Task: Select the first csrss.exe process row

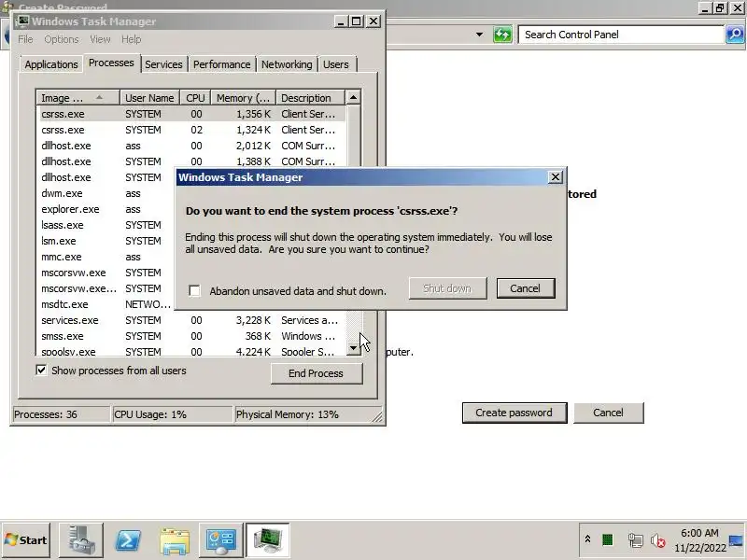Action: pyautogui.click(x=192, y=114)
